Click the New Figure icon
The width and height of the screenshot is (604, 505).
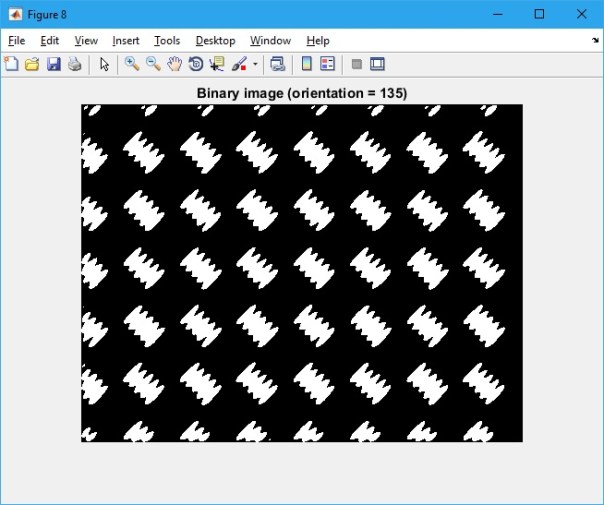[11, 65]
